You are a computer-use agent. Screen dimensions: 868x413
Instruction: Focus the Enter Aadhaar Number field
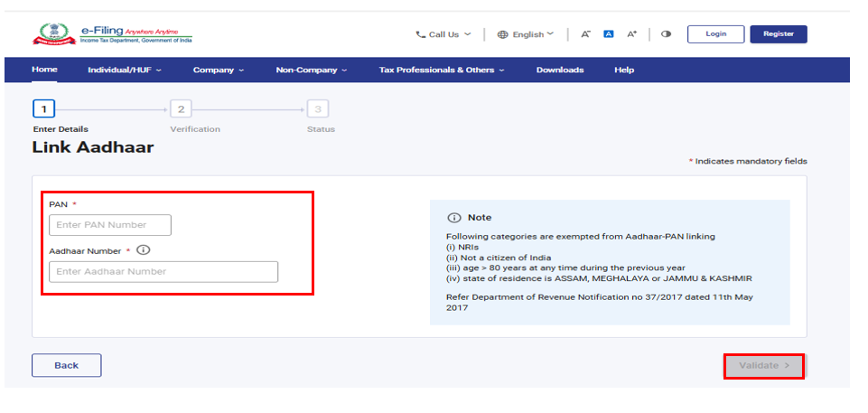point(163,271)
